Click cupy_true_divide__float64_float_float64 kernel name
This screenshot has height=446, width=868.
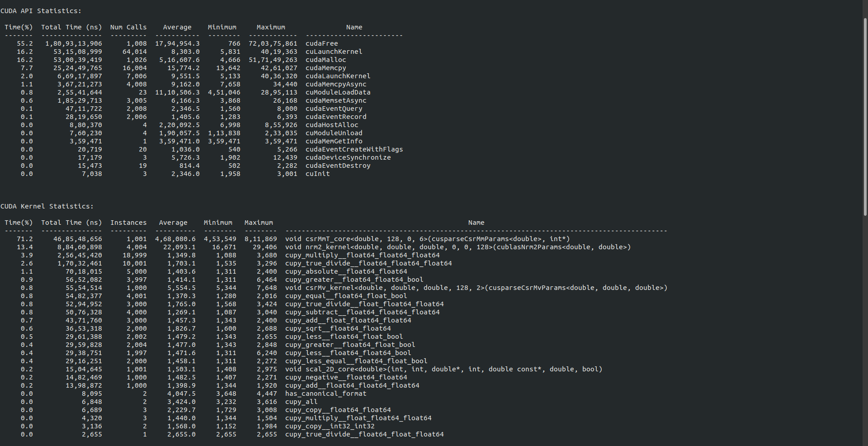pos(364,434)
